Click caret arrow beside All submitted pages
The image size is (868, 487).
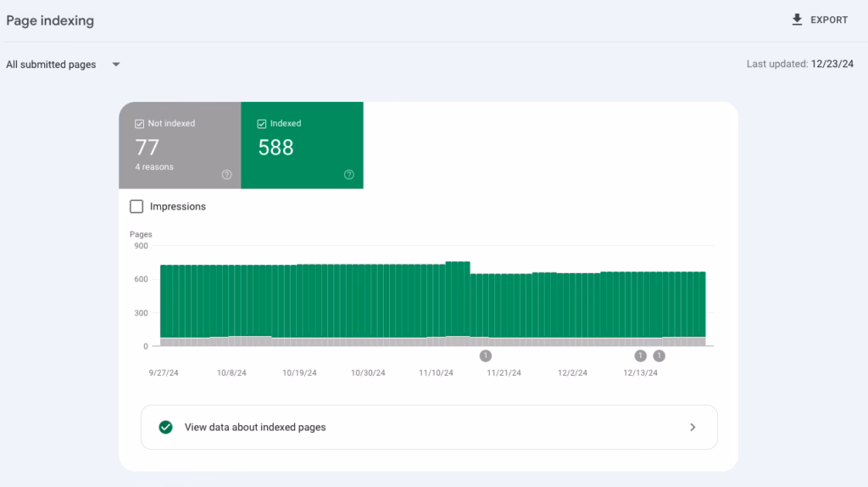click(x=116, y=64)
